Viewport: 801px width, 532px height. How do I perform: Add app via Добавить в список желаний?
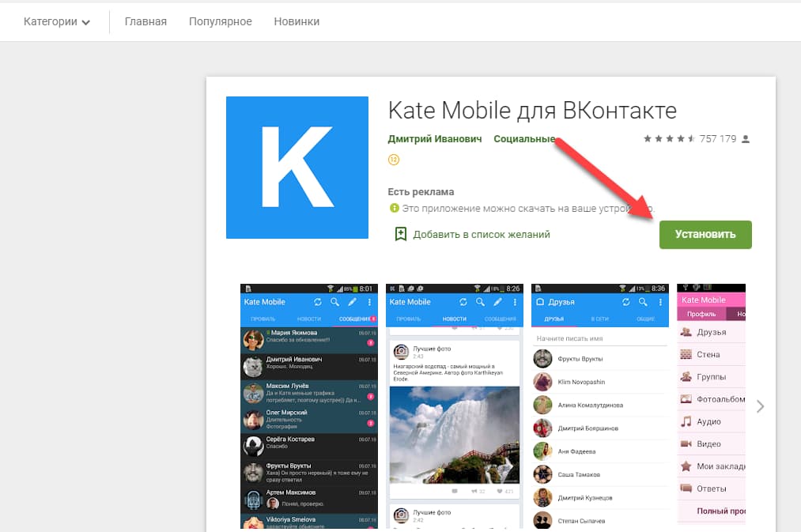click(x=482, y=234)
